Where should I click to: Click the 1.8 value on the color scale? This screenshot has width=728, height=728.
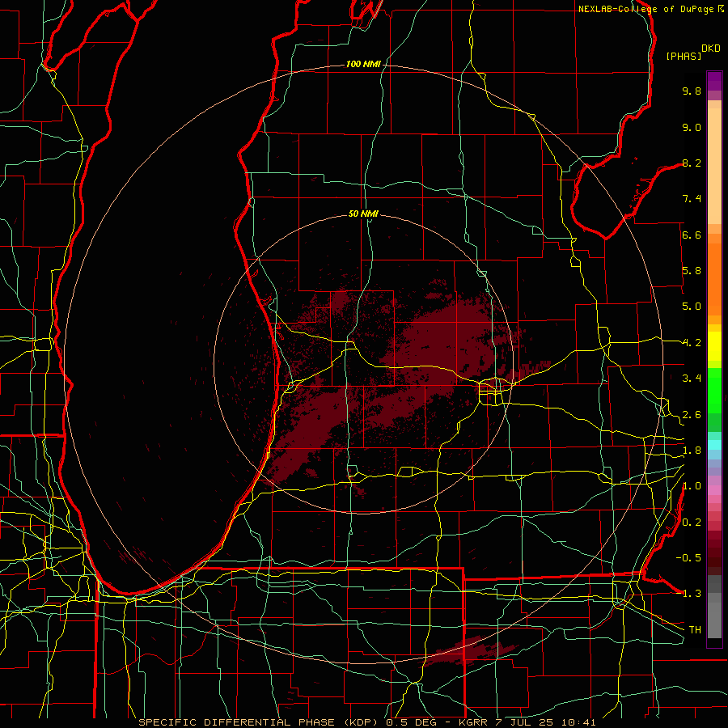(692, 451)
